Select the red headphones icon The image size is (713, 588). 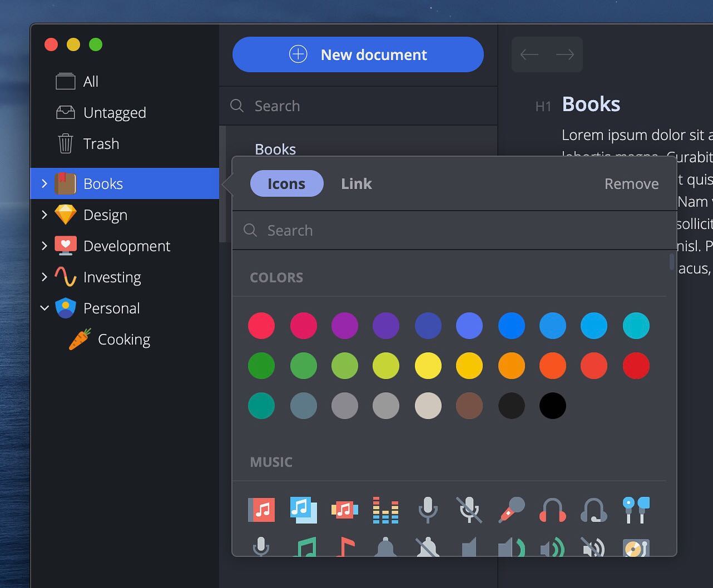tap(553, 510)
